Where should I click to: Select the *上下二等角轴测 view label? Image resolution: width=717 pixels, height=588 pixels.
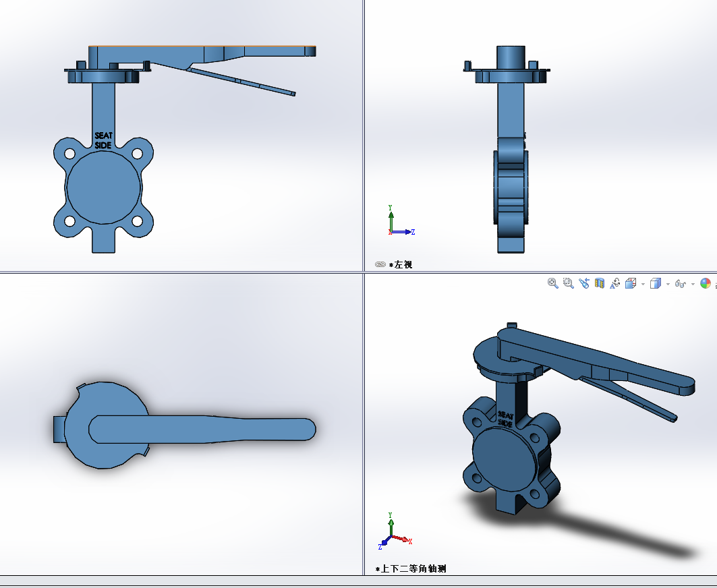click(411, 569)
